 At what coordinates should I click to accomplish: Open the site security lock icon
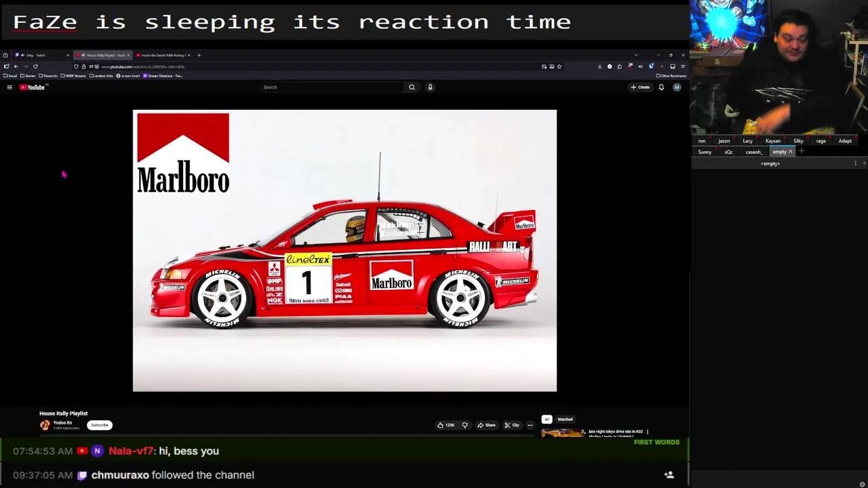tap(83, 66)
